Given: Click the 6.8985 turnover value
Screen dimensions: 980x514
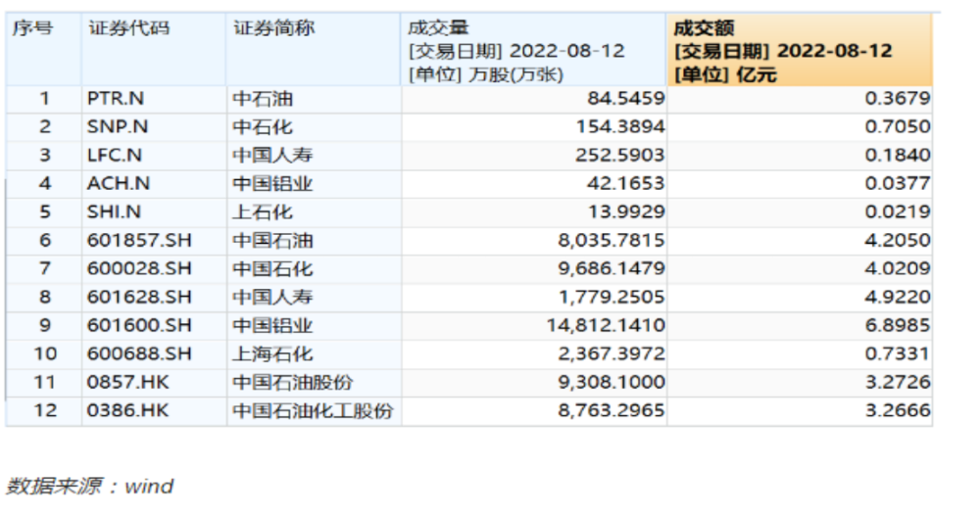Looking at the screenshot, I should coord(899,325).
